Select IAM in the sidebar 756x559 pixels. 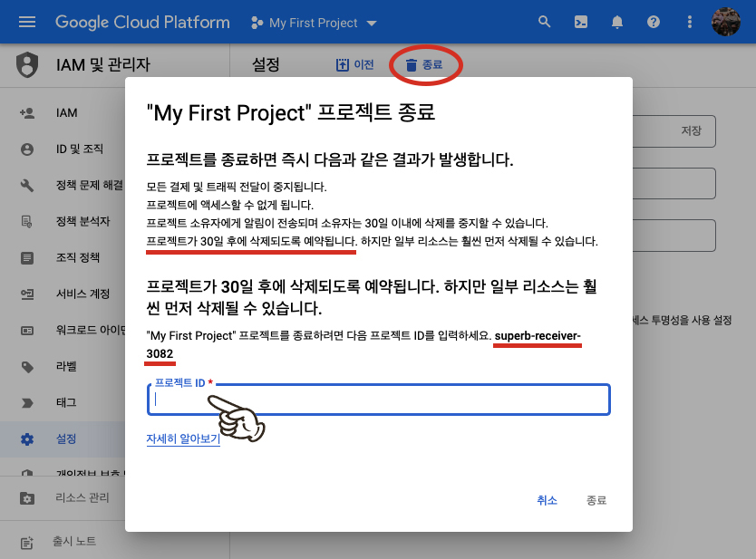click(66, 112)
